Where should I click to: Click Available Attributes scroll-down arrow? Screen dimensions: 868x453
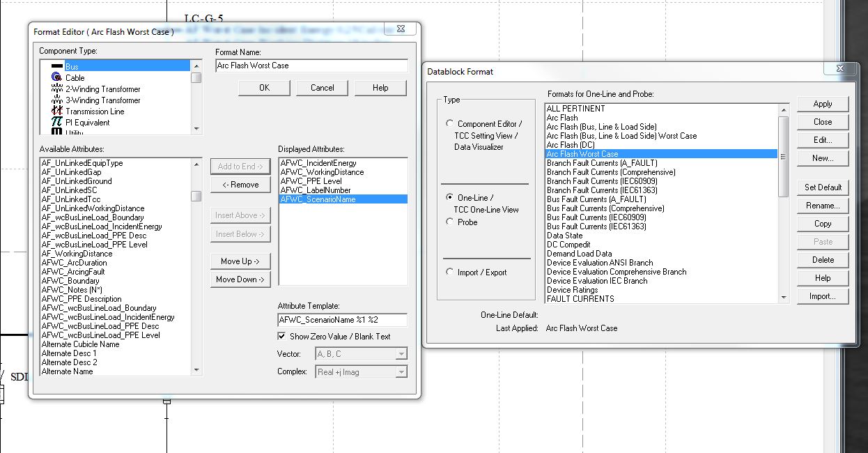click(x=196, y=370)
